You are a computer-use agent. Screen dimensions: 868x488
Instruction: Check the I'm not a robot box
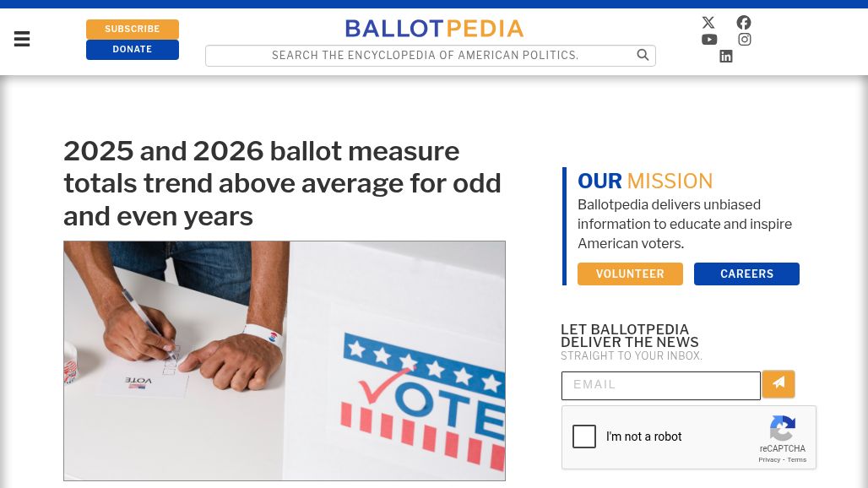pyautogui.click(x=584, y=436)
